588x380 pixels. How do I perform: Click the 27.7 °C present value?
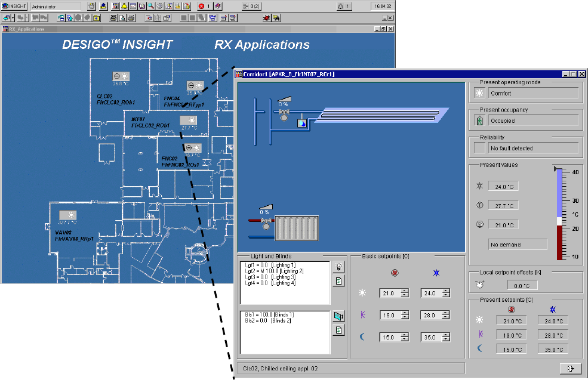tap(503, 206)
